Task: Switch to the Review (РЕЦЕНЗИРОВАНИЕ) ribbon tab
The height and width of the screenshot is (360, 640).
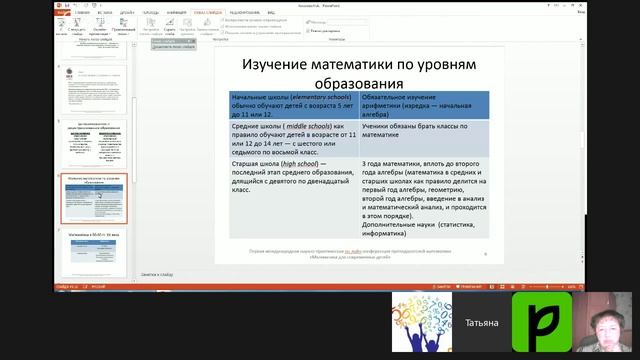Action: [244, 13]
